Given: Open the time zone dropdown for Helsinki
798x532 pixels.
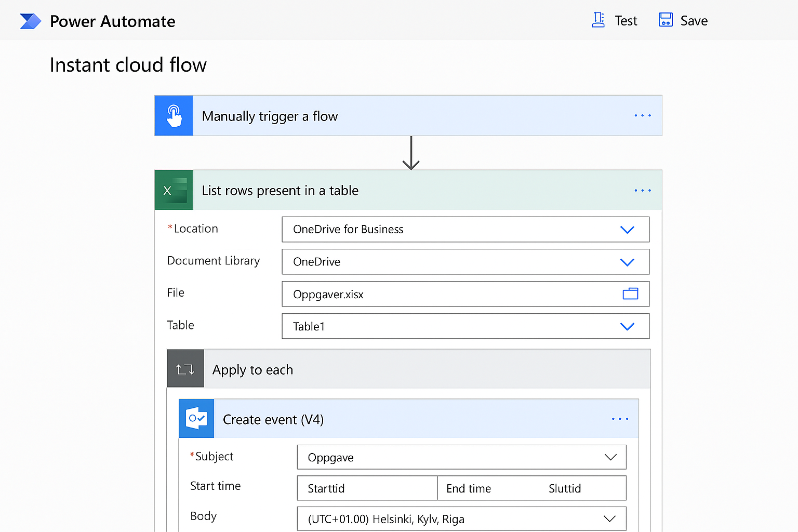Looking at the screenshot, I should 609,519.
